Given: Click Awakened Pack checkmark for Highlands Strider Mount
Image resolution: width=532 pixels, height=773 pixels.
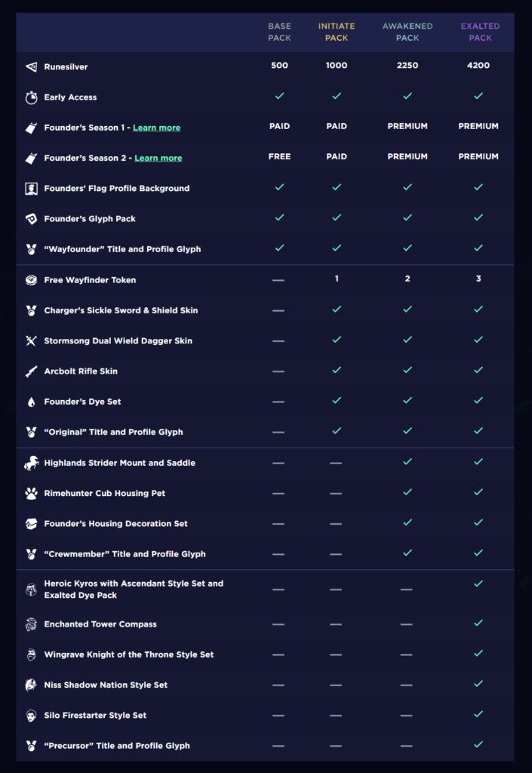Looking at the screenshot, I should (x=407, y=461).
